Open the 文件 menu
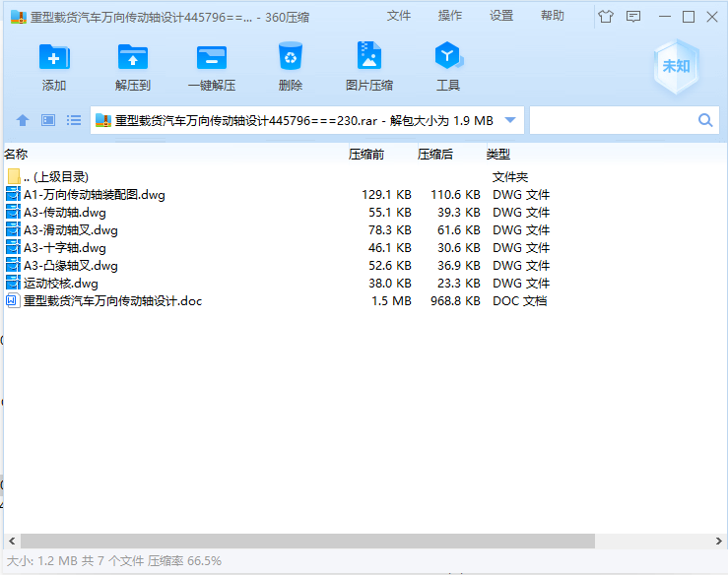The width and height of the screenshot is (728, 575). point(399,16)
